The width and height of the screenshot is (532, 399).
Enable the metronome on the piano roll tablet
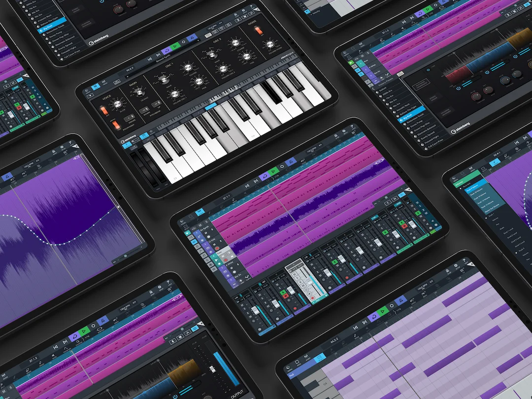(x=400, y=301)
